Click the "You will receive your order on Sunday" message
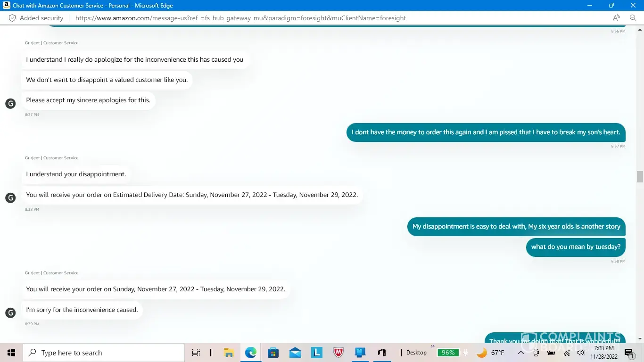 pyautogui.click(x=156, y=289)
